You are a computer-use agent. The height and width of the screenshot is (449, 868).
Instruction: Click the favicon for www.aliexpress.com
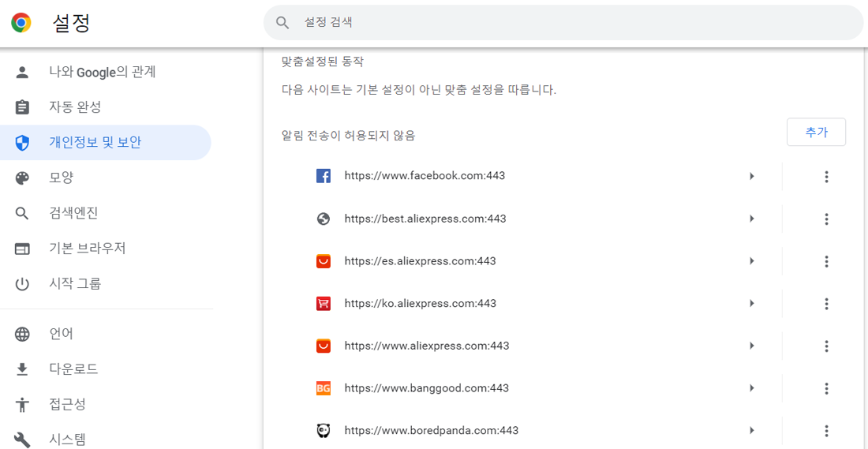click(324, 346)
